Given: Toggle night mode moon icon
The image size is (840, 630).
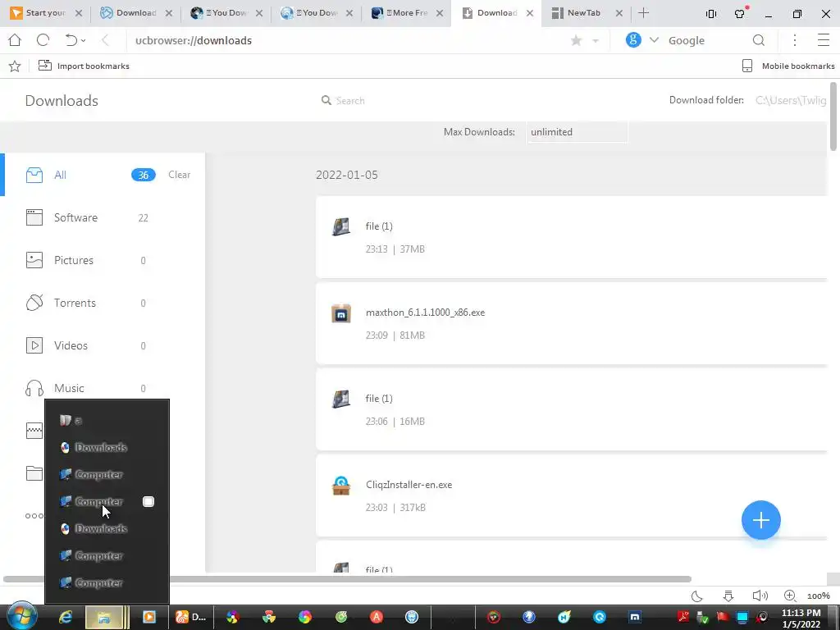Looking at the screenshot, I should pos(697,596).
